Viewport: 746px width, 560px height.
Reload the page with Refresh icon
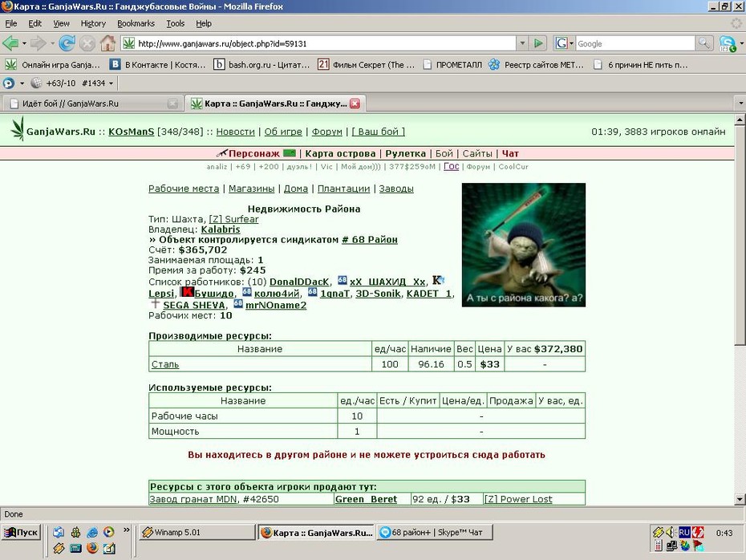point(67,43)
